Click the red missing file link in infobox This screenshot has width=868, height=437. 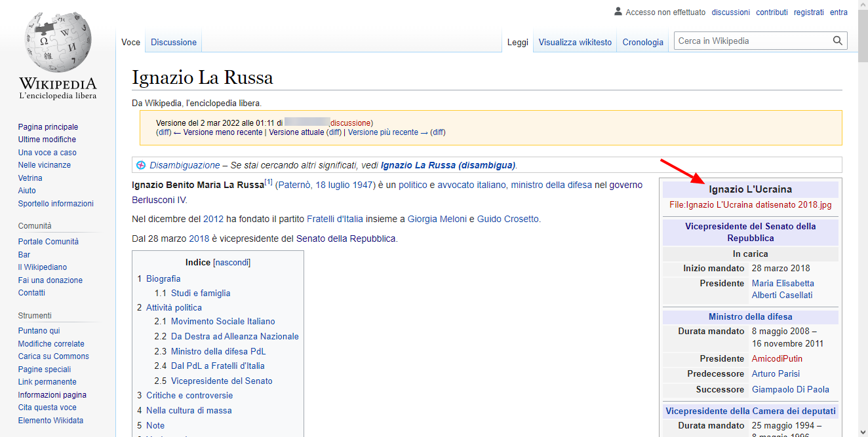point(750,204)
